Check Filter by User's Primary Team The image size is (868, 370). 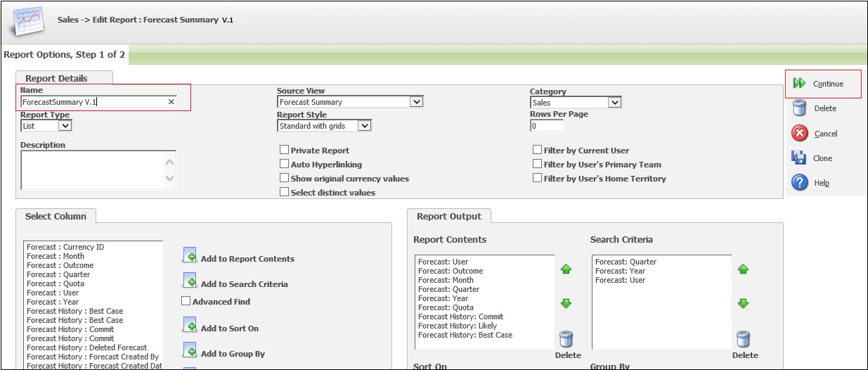[537, 164]
